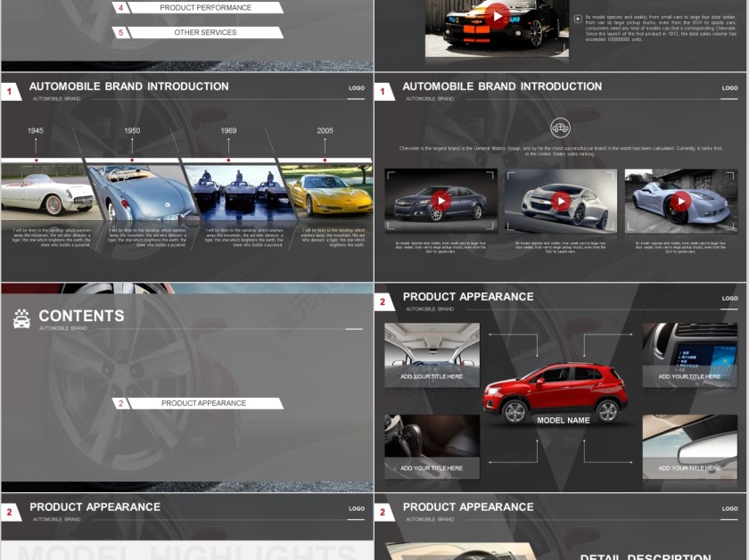
Task: Play the white concept car video
Action: click(x=560, y=201)
